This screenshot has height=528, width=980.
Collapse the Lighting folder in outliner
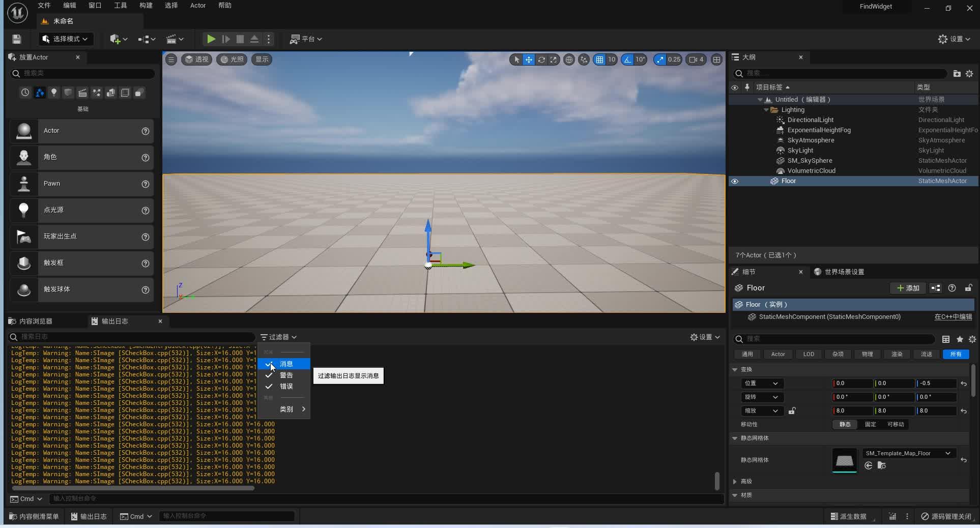pyautogui.click(x=766, y=110)
